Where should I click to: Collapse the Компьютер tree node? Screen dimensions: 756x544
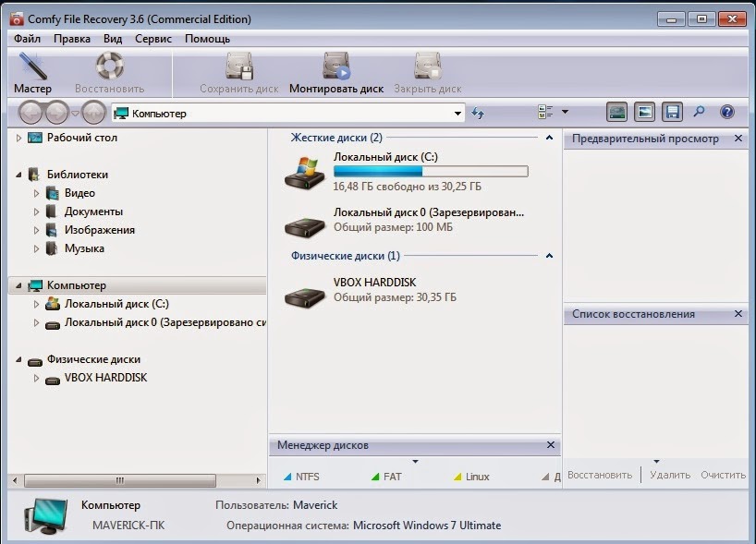[18, 285]
